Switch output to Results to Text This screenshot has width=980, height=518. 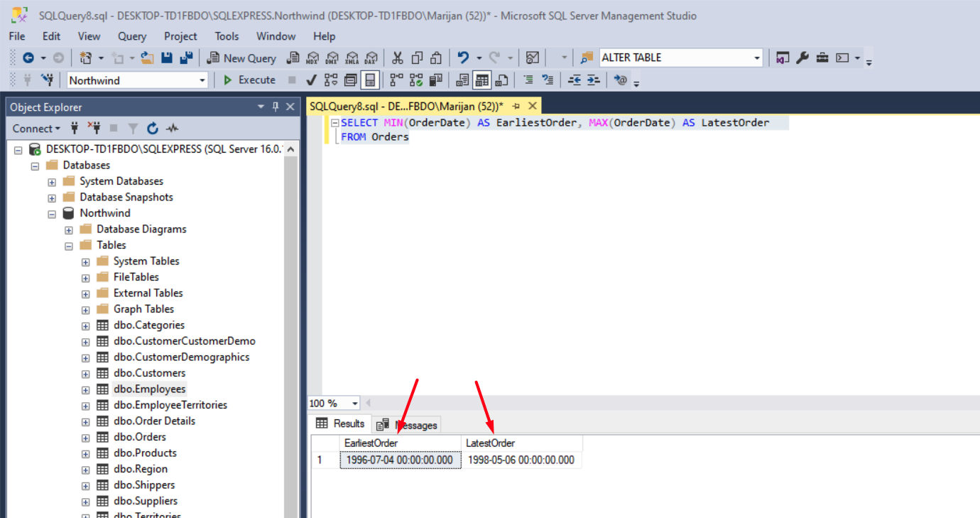[463, 80]
